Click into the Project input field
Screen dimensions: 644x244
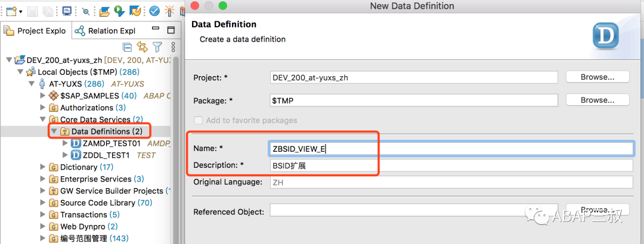[x=414, y=77]
